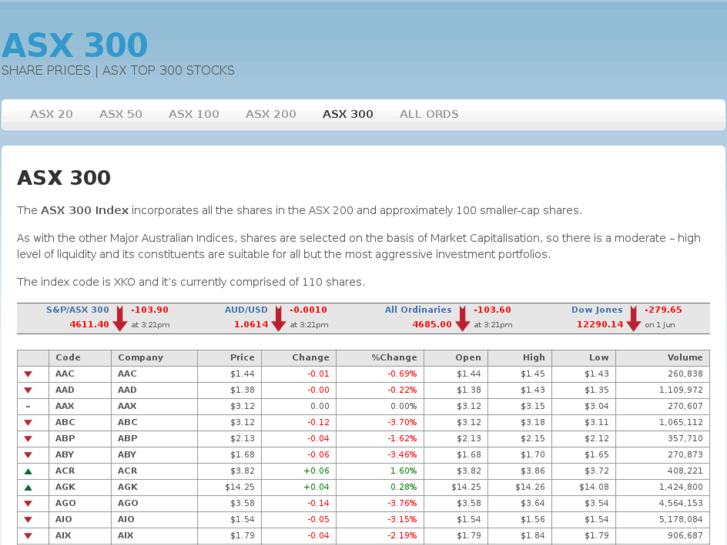Click the 12290.14 Dow Jones value
The height and width of the screenshot is (545, 727).
point(599,324)
